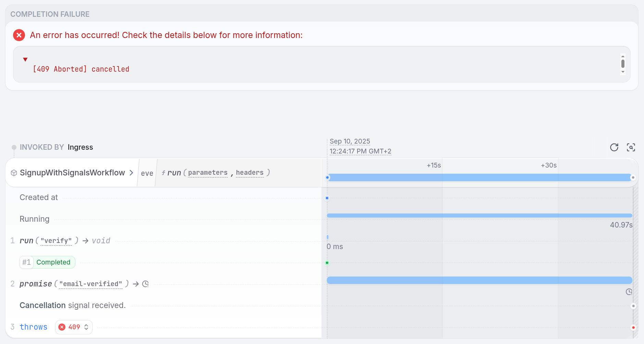Open the headers link
Image resolution: width=644 pixels, height=344 pixels.
[250, 173]
